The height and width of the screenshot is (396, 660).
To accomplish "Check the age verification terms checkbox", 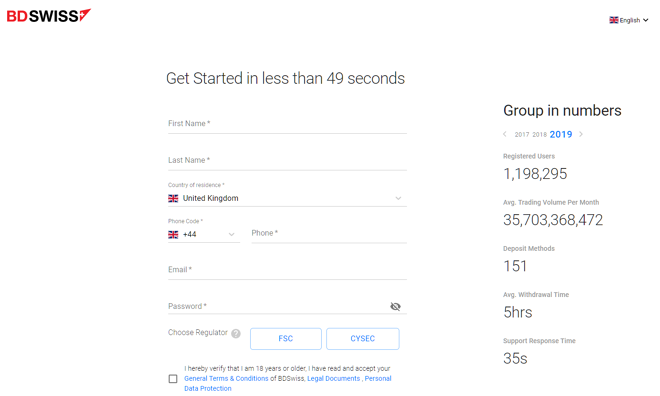I will (173, 379).
